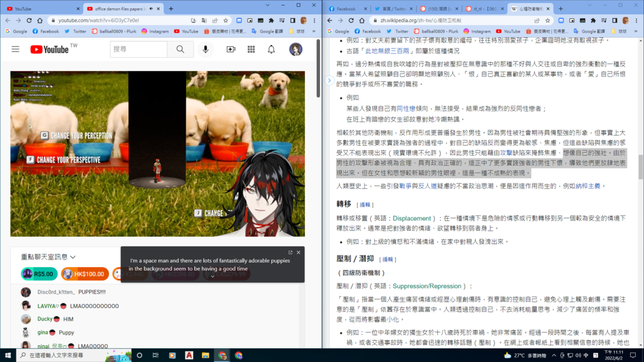Open the Windows Start menu
Image resolution: width=644 pixels, height=362 pixels.
(x=8, y=356)
